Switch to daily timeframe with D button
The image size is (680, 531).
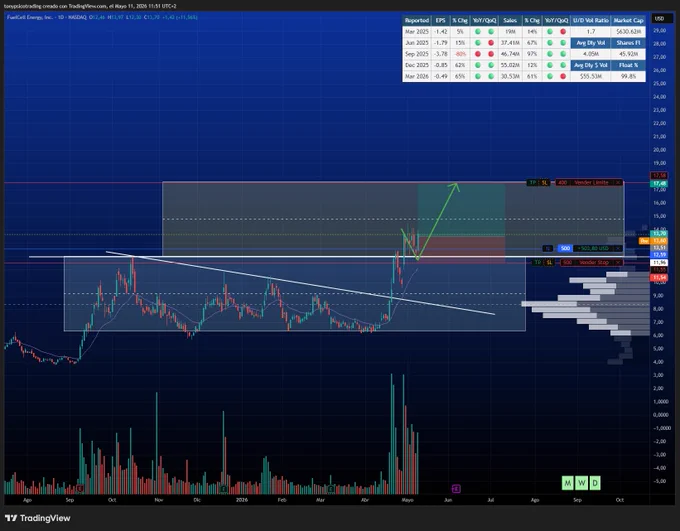point(595,483)
